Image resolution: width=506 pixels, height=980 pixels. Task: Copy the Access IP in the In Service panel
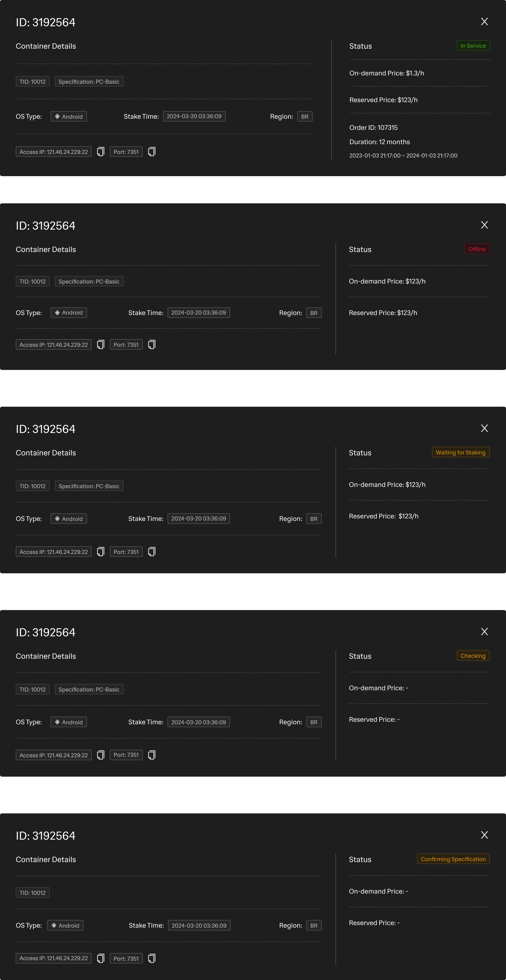click(x=100, y=152)
